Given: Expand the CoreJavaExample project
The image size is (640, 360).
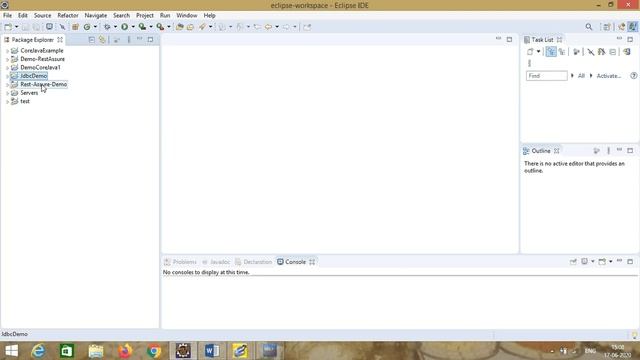Looking at the screenshot, I should point(7,51).
